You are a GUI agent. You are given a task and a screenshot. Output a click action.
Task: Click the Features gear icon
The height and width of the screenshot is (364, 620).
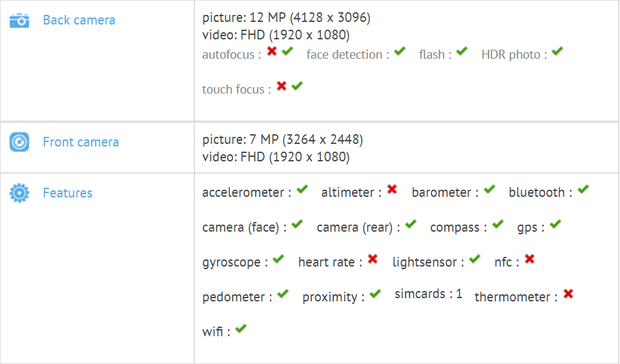click(19, 193)
